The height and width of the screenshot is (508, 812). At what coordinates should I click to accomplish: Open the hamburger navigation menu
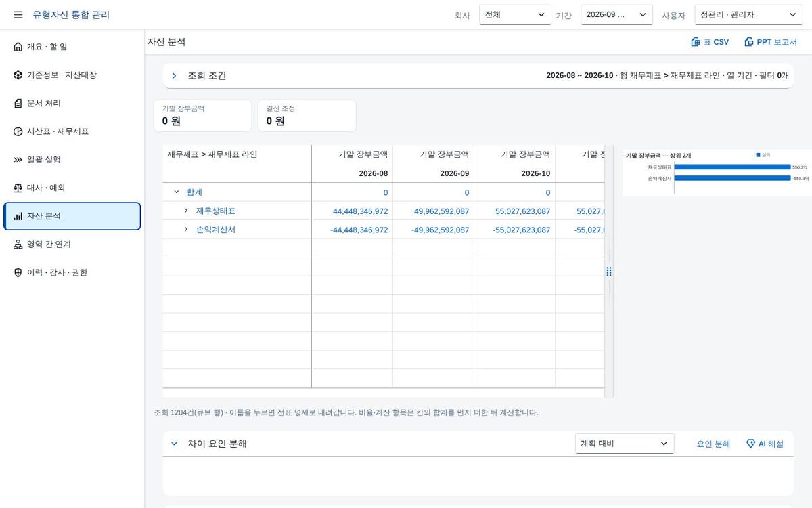pos(18,14)
